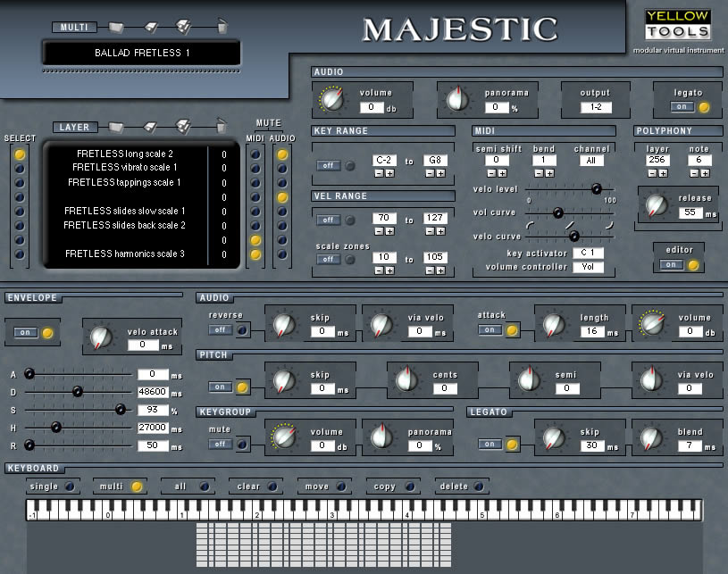Open the key activator C 1 selector

pos(588,253)
